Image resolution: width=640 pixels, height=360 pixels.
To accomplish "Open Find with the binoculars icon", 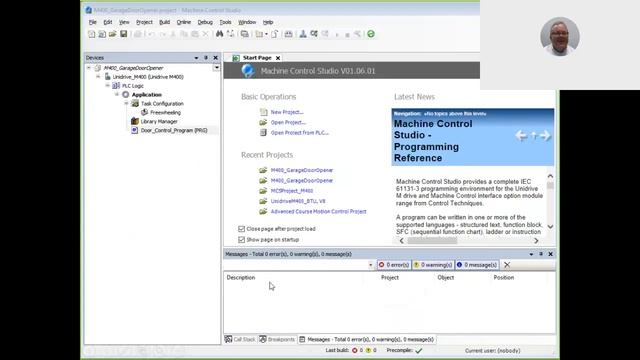I will pyautogui.click(x=220, y=34).
